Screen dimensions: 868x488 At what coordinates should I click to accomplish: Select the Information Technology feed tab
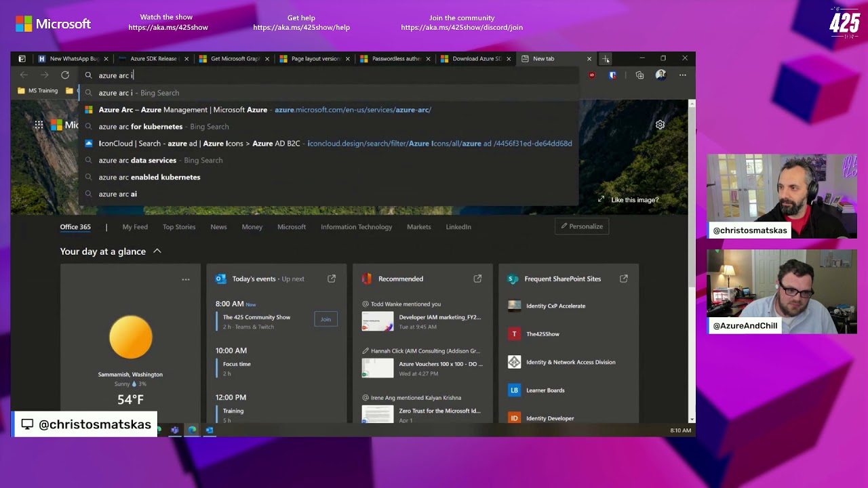pos(357,227)
